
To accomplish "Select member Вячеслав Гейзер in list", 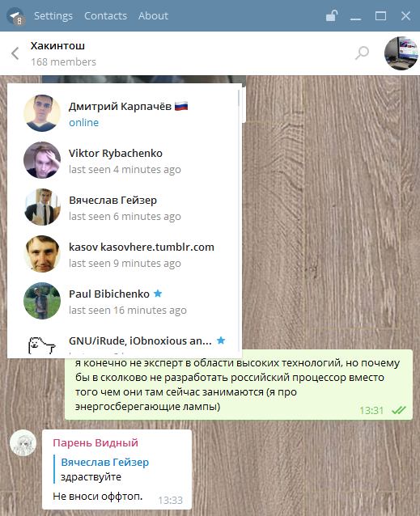I will (125, 207).
